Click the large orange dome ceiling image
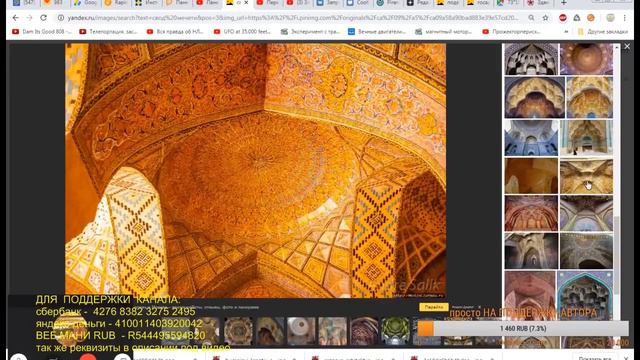 256,171
